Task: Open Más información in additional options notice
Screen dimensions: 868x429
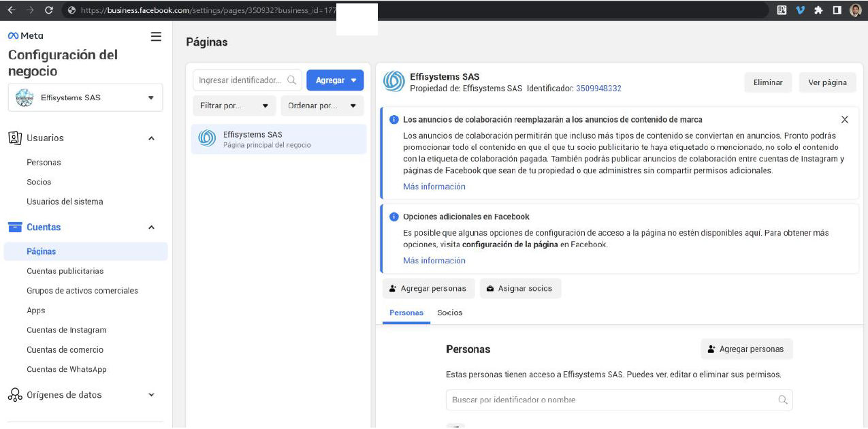Action: (434, 261)
